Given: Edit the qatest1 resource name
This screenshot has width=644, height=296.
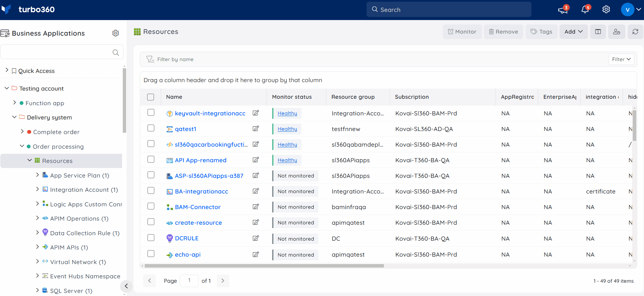Looking at the screenshot, I should 256,129.
